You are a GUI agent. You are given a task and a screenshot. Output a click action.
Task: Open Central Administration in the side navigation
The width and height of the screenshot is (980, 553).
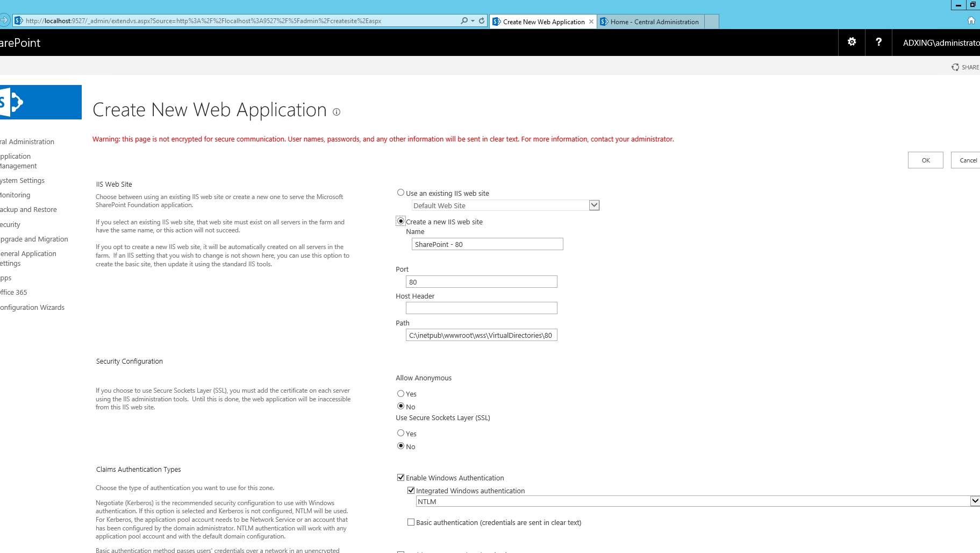[27, 142]
